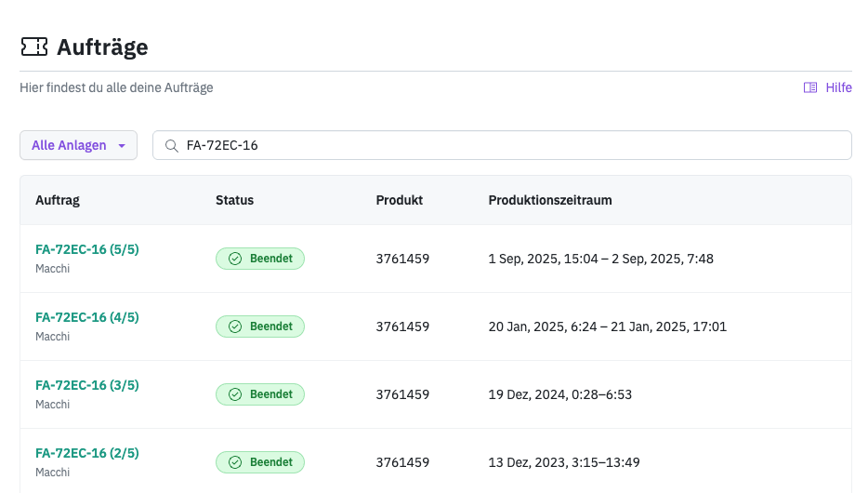Click checkmark icon in FA-72EC-16 (3/5) status
The image size is (868, 493).
tap(235, 394)
